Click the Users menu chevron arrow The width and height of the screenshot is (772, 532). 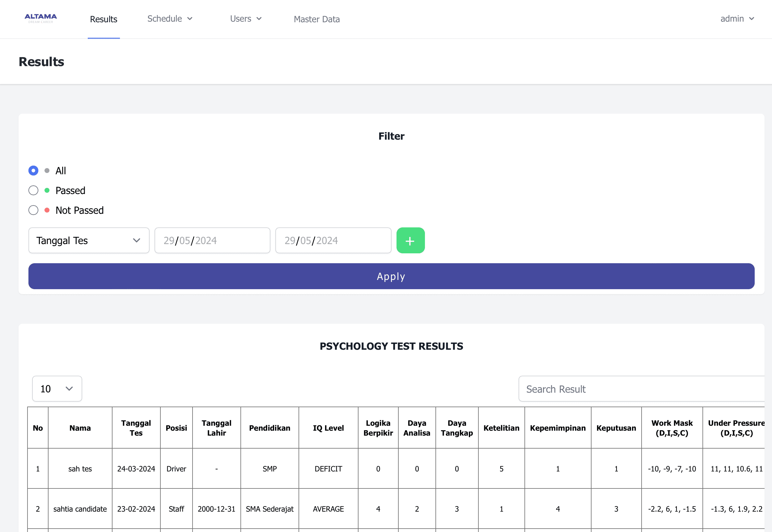(259, 19)
